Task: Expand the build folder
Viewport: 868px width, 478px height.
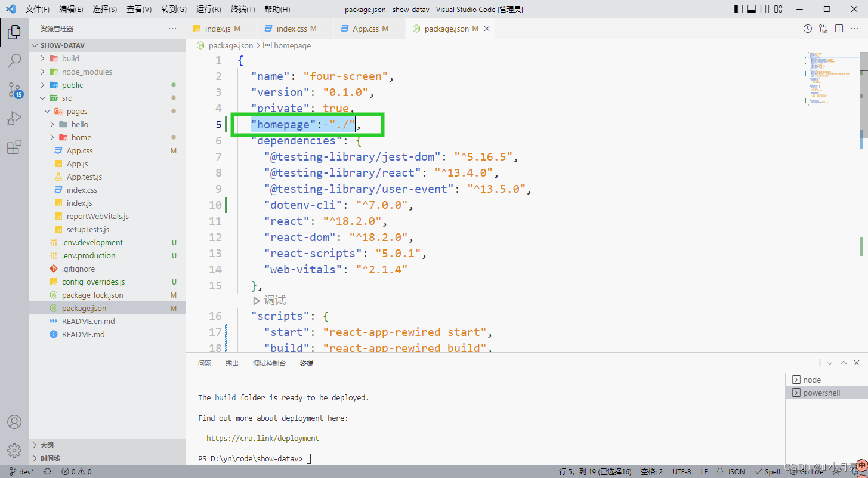Action: [x=107, y=58]
